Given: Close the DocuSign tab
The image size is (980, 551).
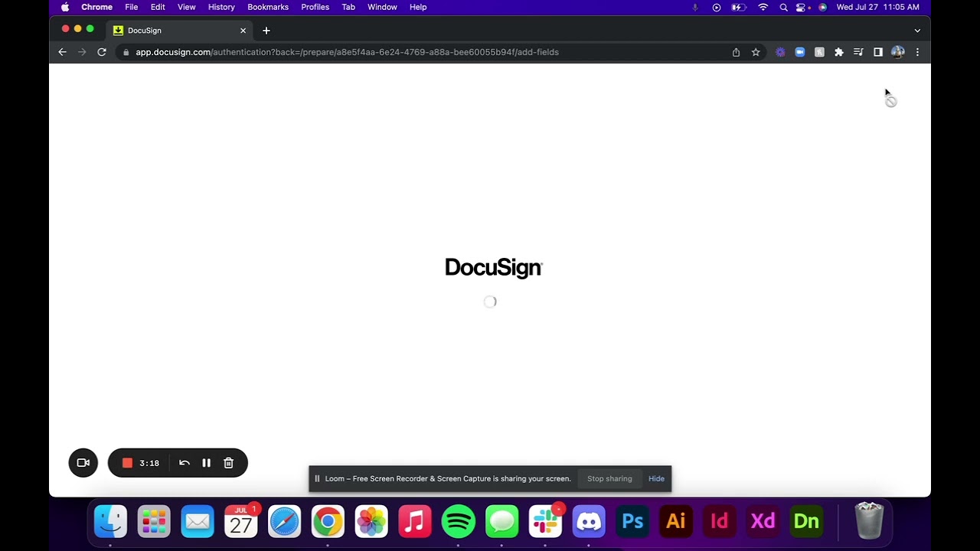Looking at the screenshot, I should tap(243, 31).
